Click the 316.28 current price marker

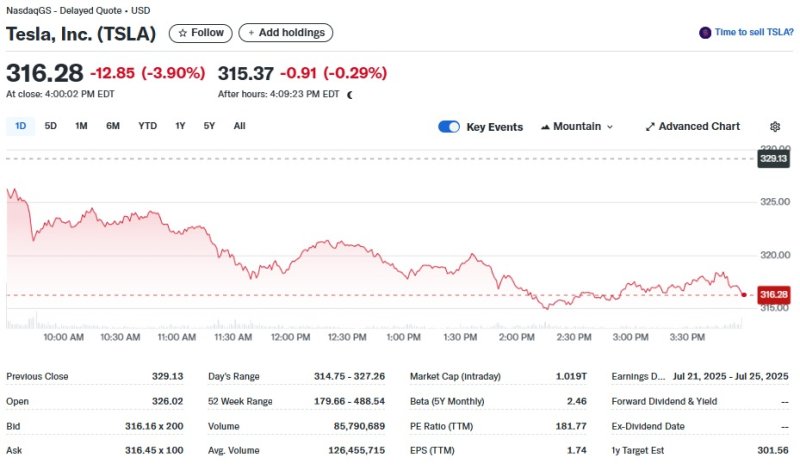click(x=774, y=295)
